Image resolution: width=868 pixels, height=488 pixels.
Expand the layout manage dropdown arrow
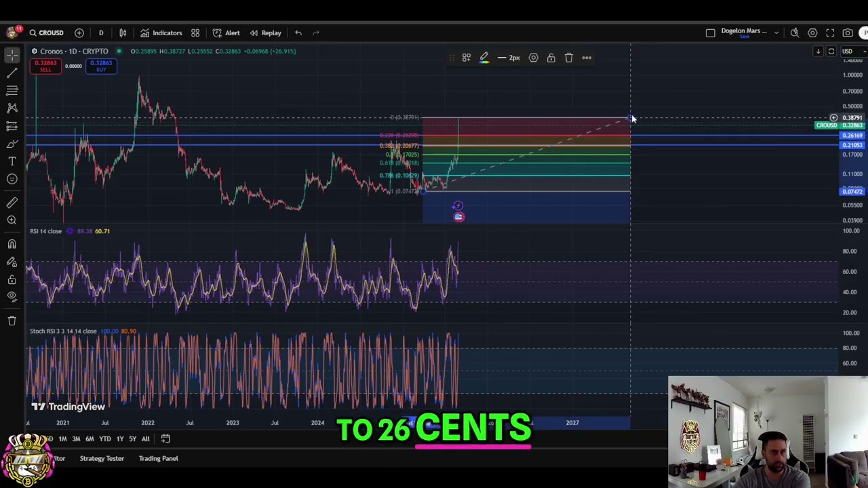[776, 33]
